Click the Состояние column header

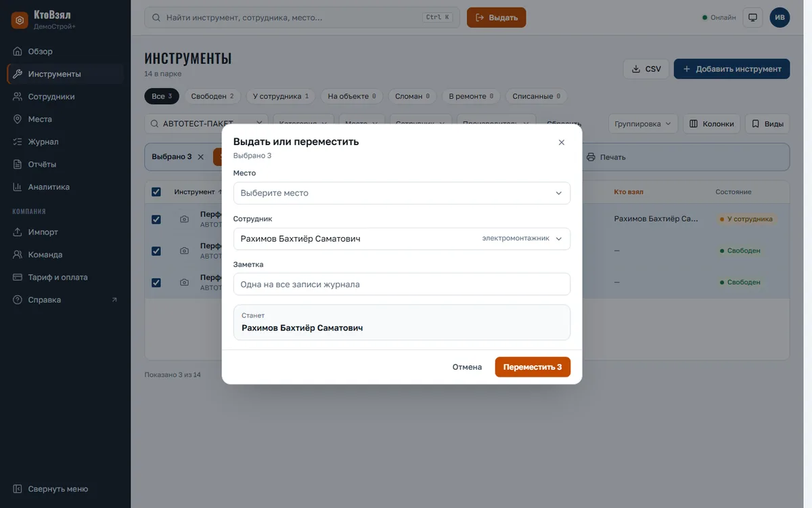734,192
